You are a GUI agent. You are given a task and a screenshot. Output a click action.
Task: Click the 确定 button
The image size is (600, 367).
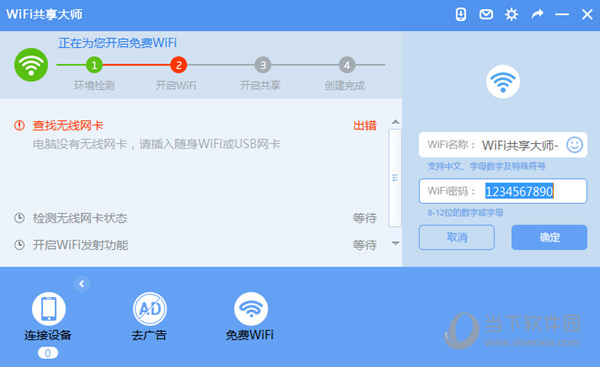coord(549,237)
